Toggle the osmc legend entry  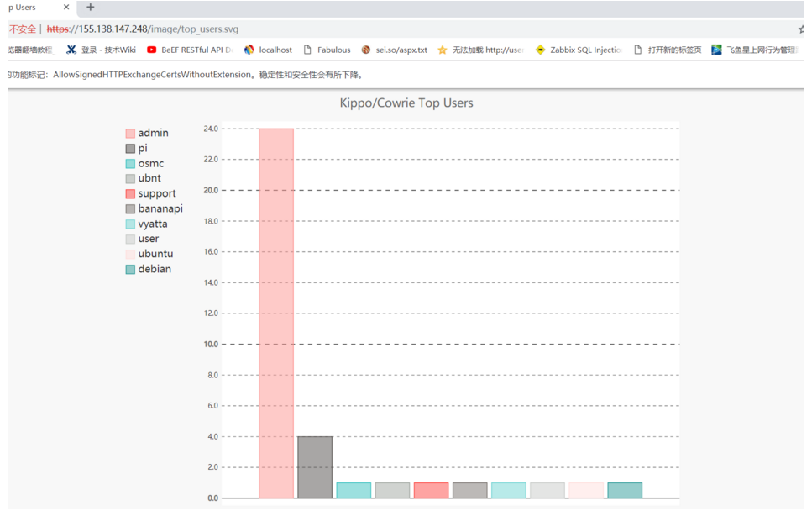pyautogui.click(x=145, y=164)
